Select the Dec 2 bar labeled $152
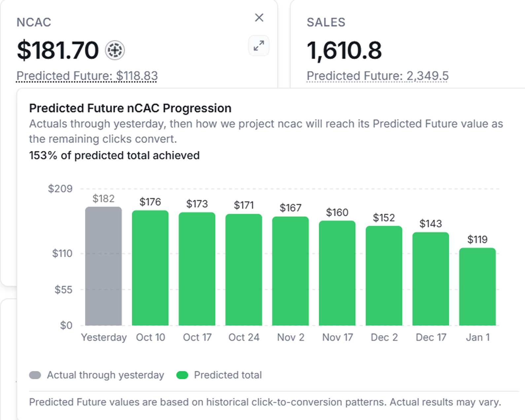 coord(384,276)
